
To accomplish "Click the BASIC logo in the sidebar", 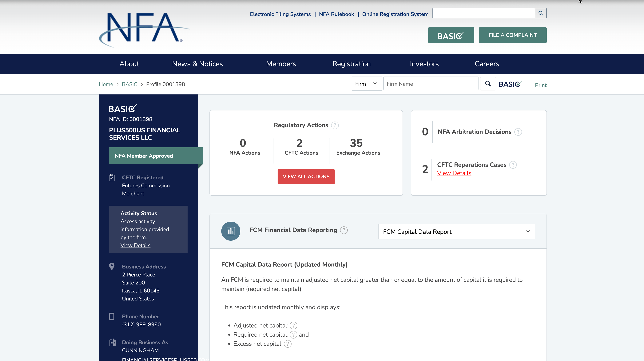I will (123, 109).
